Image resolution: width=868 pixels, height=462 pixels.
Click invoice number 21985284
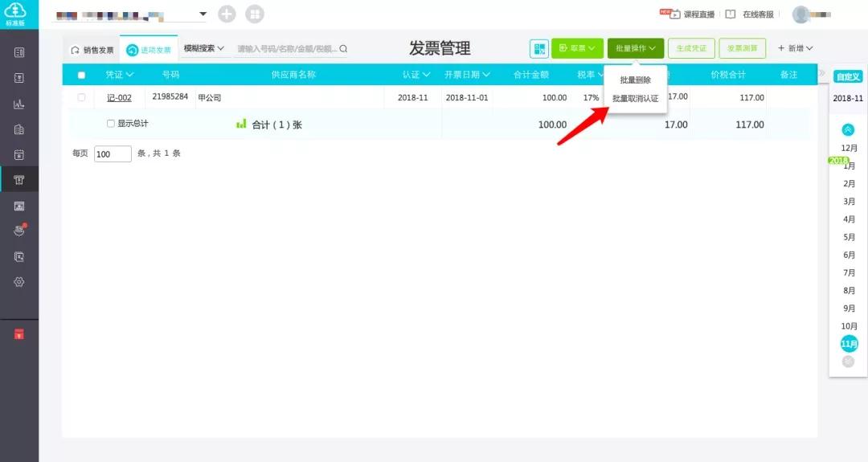(170, 96)
